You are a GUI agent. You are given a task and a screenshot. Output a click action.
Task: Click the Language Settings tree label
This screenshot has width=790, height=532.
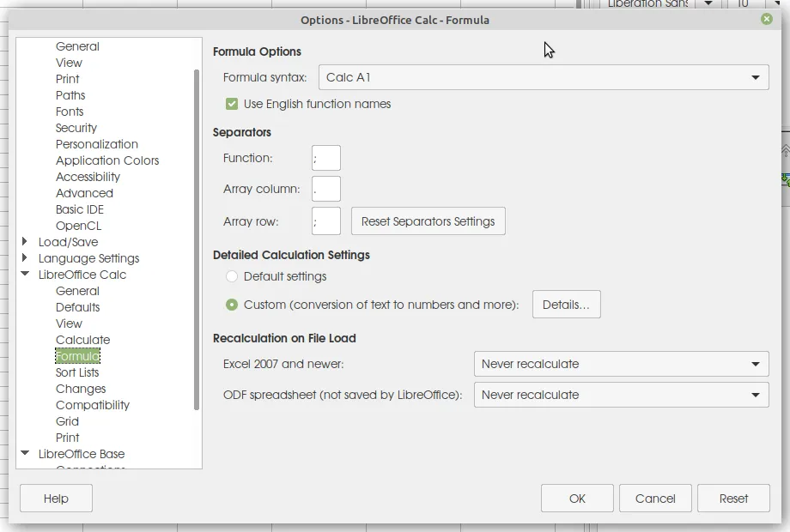pyautogui.click(x=88, y=258)
